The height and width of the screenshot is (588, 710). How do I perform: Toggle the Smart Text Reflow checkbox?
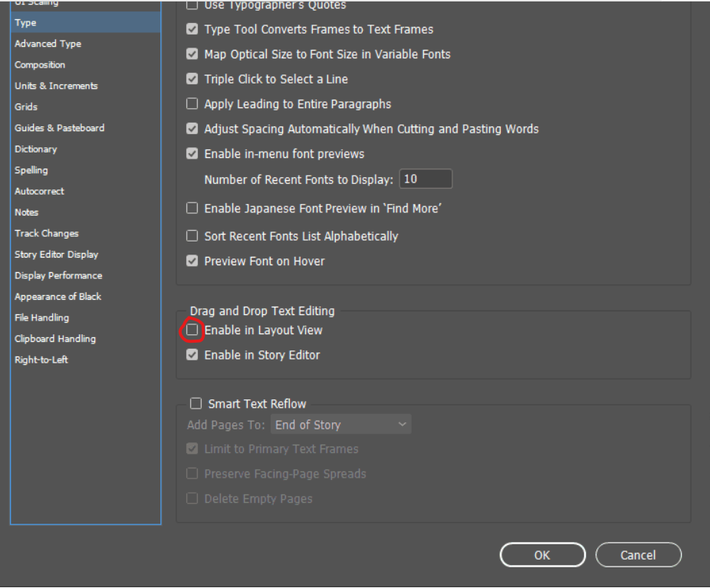click(196, 404)
